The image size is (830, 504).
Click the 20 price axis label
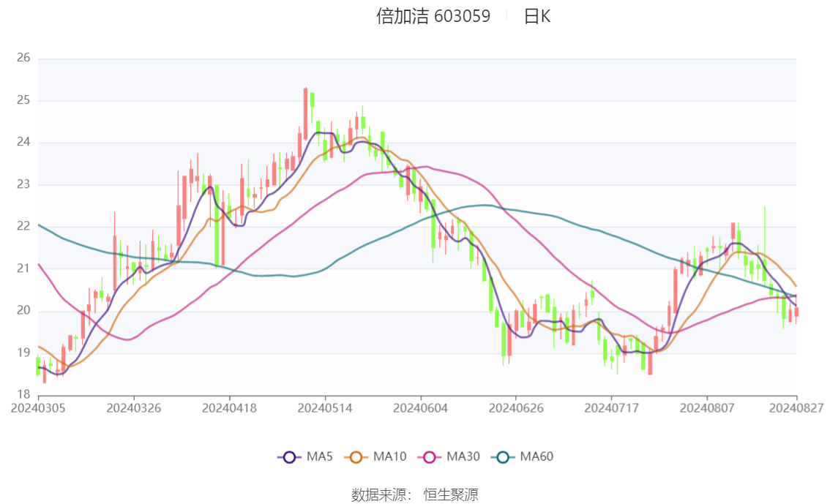(23, 310)
